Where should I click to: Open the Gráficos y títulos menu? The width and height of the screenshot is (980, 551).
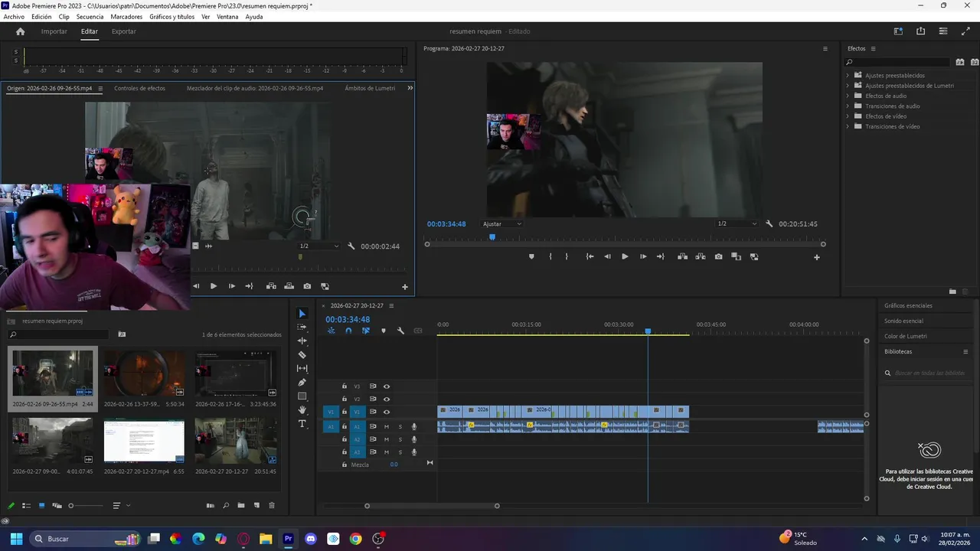171,17
